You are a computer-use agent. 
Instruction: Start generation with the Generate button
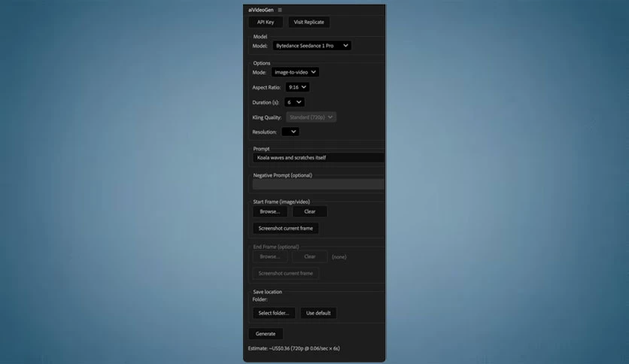tap(266, 333)
